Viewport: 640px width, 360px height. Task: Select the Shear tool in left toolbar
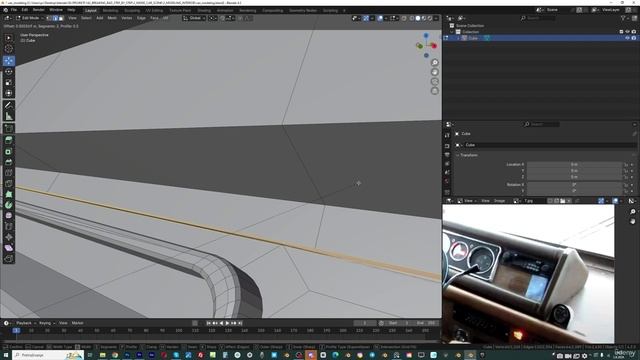(x=9, y=248)
